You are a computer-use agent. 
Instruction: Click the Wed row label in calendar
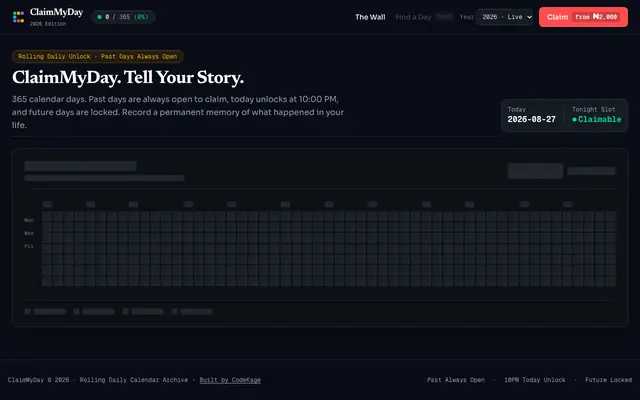(29, 233)
